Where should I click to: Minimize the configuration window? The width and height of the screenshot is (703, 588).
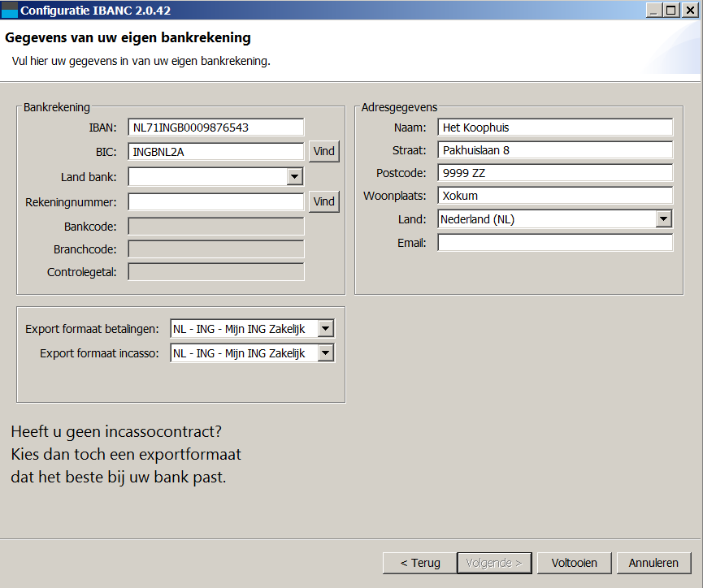tap(654, 10)
